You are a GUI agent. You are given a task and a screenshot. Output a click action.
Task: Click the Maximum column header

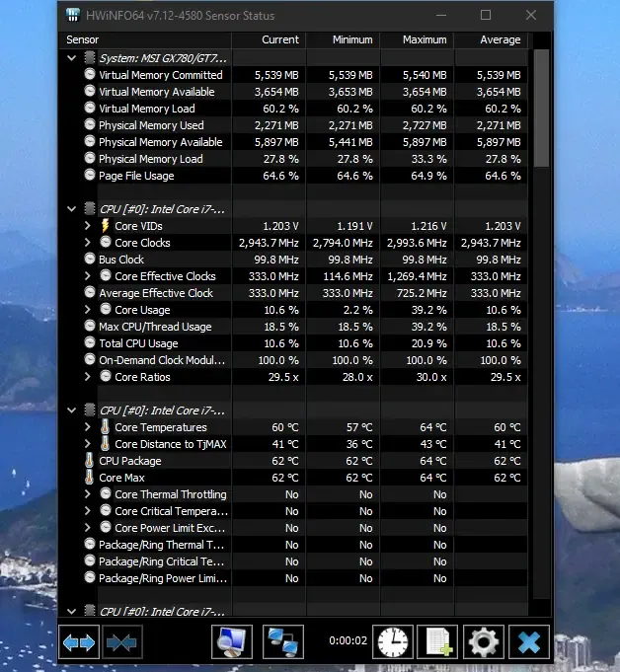[418, 39]
